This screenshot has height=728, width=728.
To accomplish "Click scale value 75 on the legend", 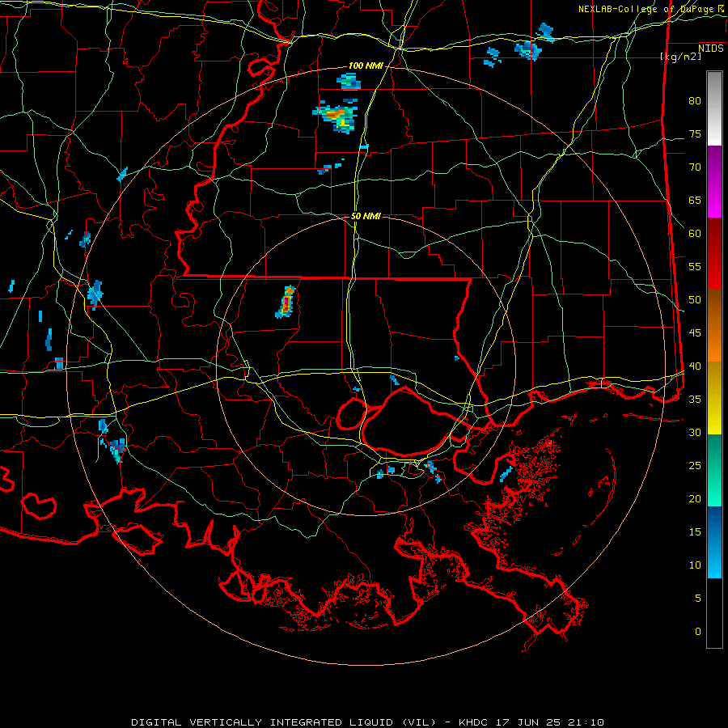I will [695, 134].
